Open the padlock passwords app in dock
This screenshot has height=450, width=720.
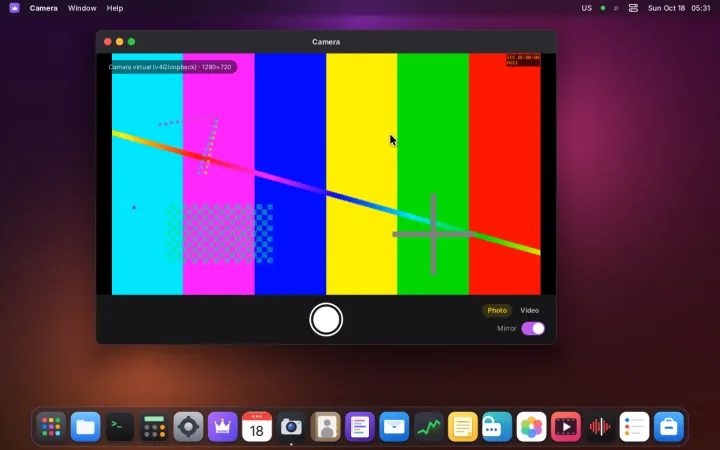[x=497, y=427]
